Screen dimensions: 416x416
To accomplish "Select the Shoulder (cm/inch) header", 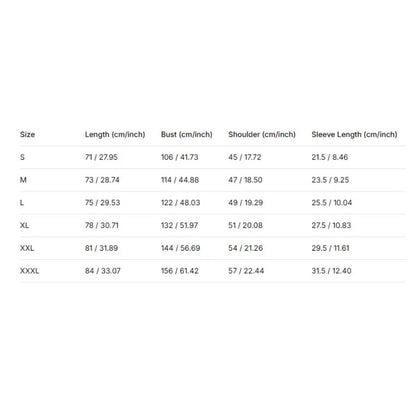I will point(262,135).
